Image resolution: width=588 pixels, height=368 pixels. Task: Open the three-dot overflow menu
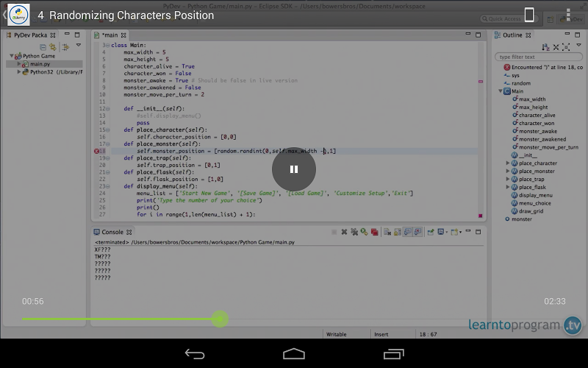[568, 15]
